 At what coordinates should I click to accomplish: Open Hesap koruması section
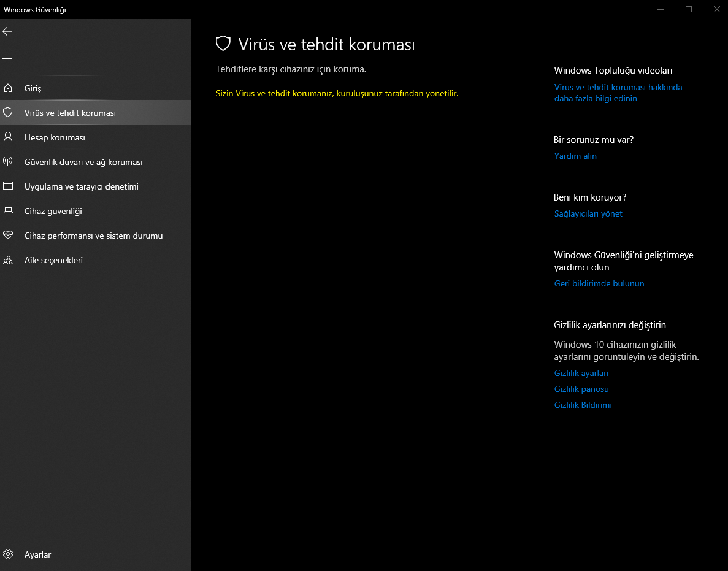[x=96, y=137]
